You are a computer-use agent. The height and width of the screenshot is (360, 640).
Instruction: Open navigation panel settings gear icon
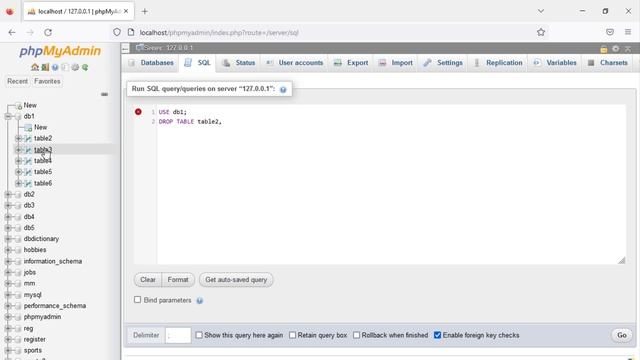[x=75, y=67]
